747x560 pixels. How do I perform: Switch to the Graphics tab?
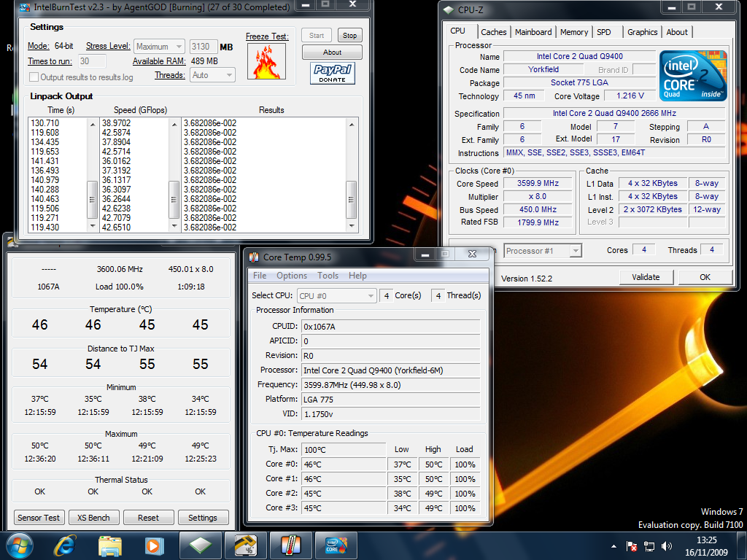[x=642, y=32]
